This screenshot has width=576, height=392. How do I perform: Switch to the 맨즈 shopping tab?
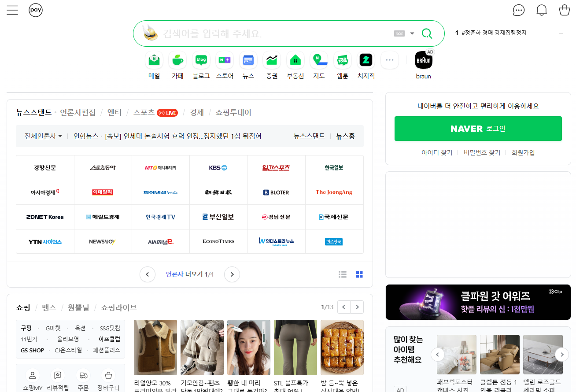pyautogui.click(x=49, y=307)
